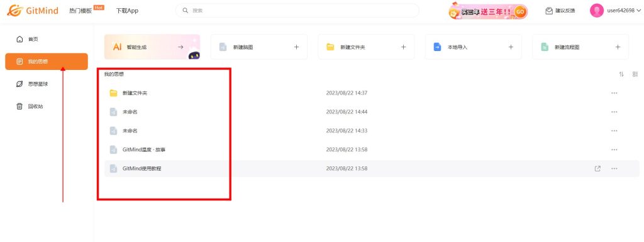644x242 pixels.
Task: Click file icon beside GitMind使用教程
Action: click(x=113, y=168)
